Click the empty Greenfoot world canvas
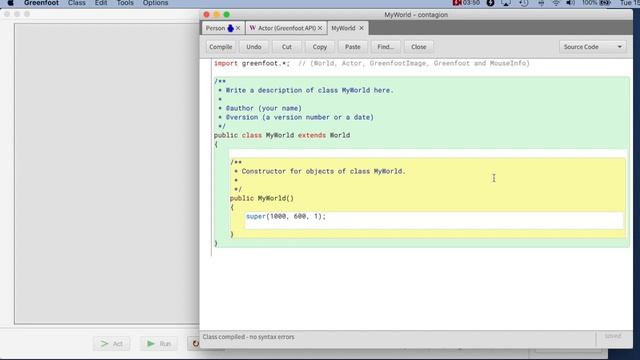640x360 pixels. click(x=107, y=173)
